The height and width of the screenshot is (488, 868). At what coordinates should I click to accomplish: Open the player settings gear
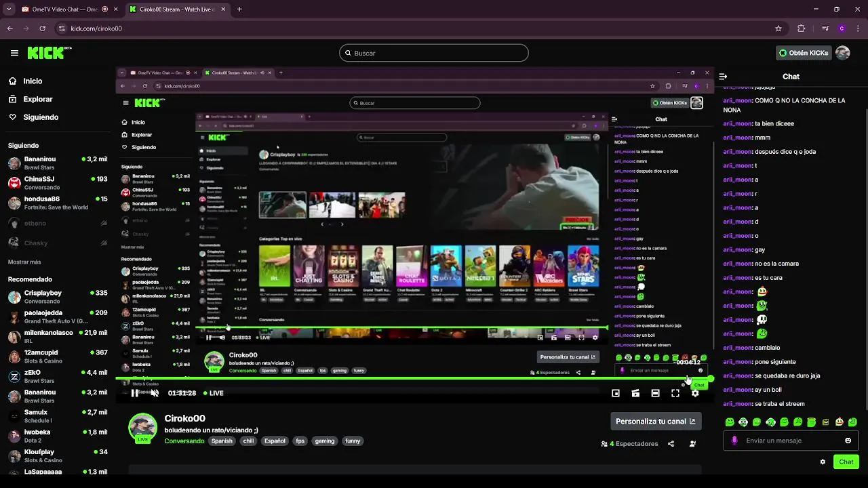click(695, 393)
